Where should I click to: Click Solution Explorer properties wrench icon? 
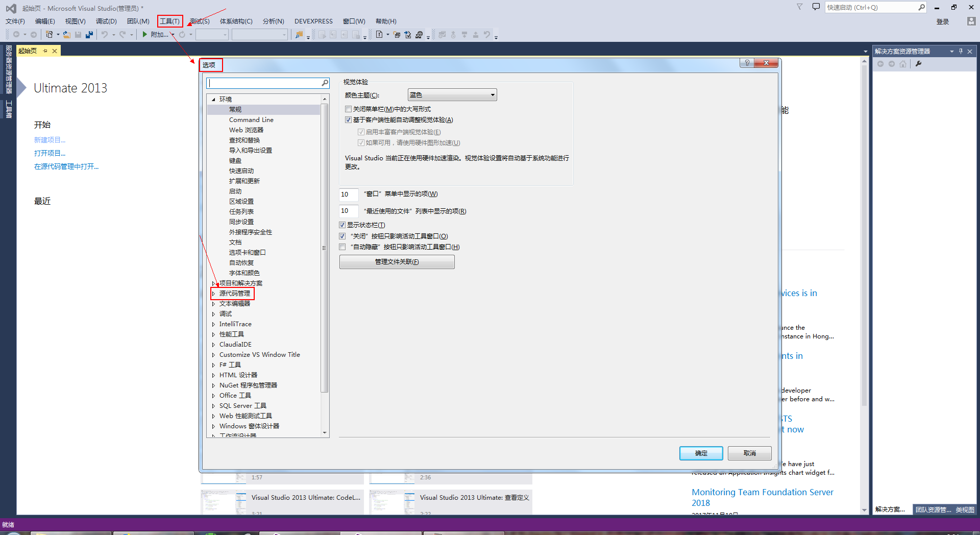pyautogui.click(x=919, y=64)
